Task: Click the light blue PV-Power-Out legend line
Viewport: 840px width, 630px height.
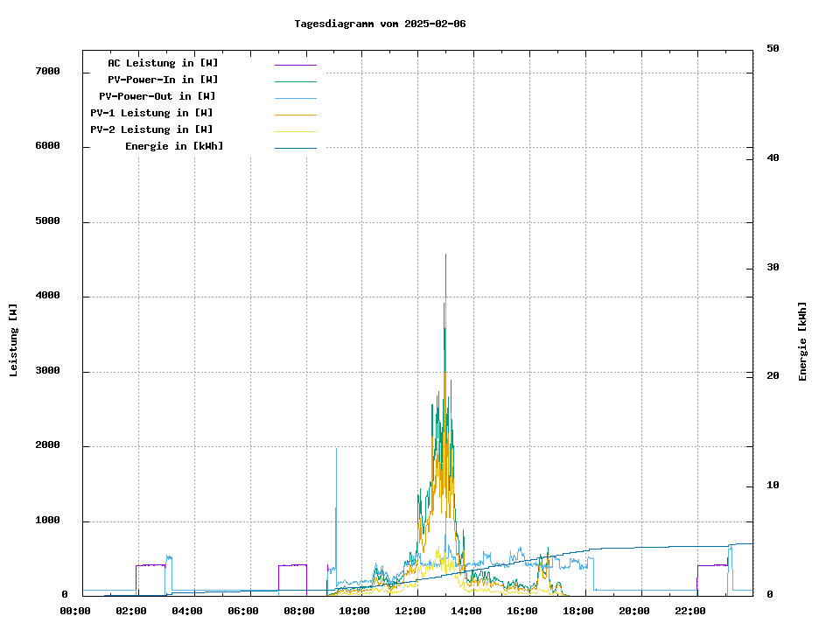Action: (295, 97)
